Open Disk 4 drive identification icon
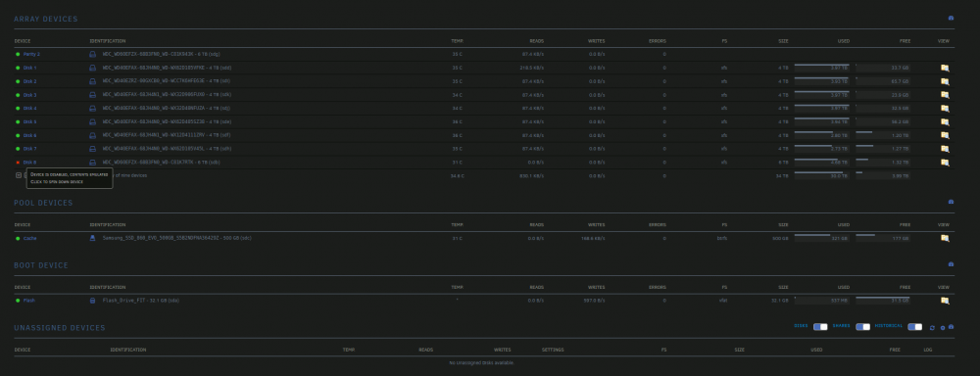The height and width of the screenshot is (376, 980). pyautogui.click(x=92, y=108)
